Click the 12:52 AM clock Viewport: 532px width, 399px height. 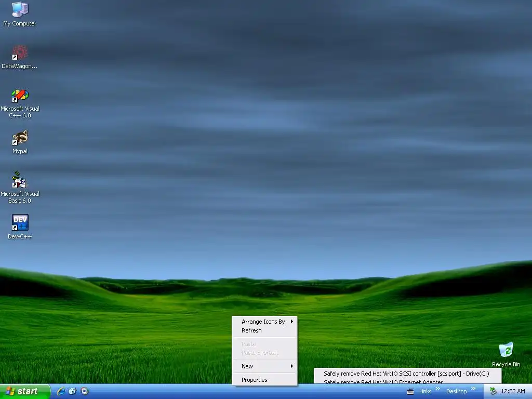513,392
